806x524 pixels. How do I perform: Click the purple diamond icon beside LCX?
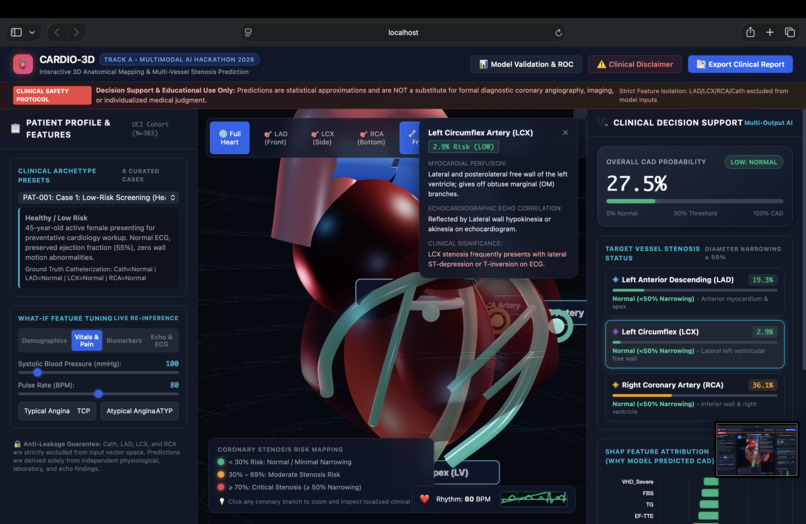[615, 332]
